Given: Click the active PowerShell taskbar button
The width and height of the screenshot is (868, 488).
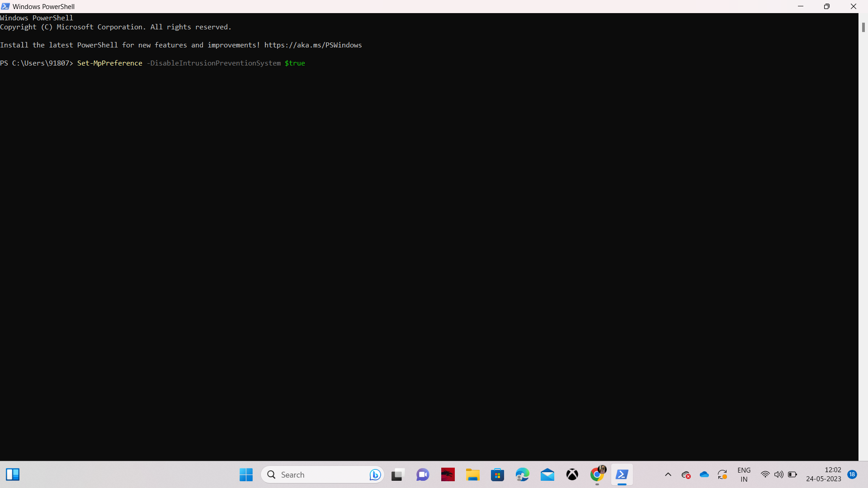Looking at the screenshot, I should [x=622, y=474].
